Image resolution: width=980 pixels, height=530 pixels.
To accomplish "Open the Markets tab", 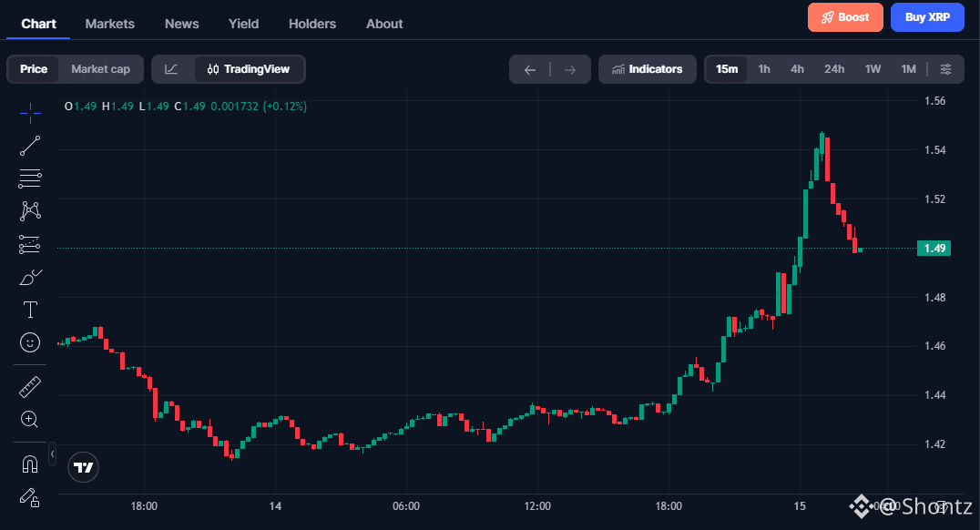I will (x=110, y=24).
